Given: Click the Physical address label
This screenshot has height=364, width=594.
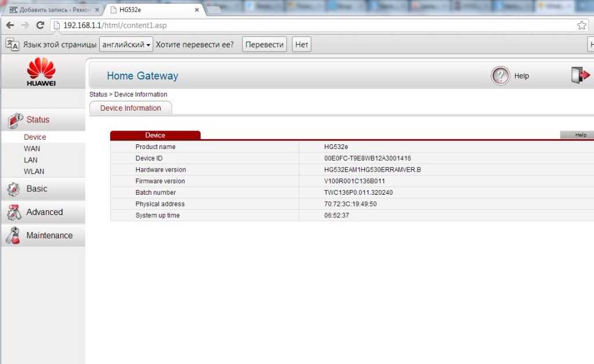Looking at the screenshot, I should (x=160, y=203).
